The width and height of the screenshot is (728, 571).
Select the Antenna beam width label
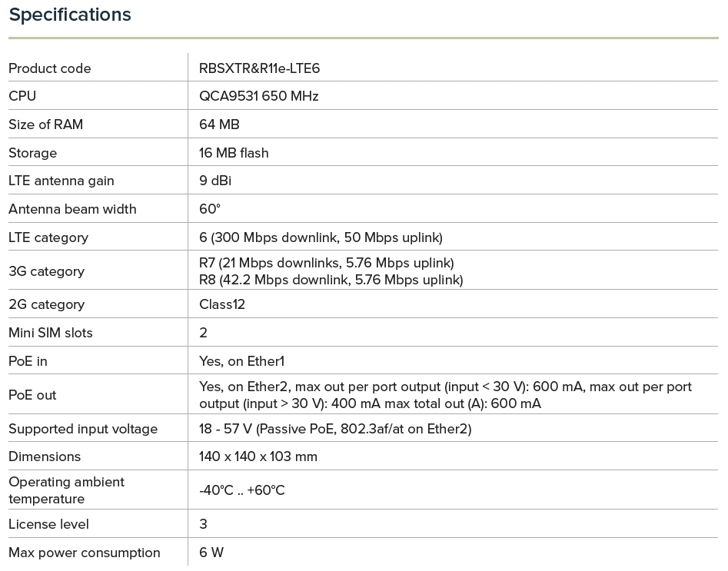point(72,209)
